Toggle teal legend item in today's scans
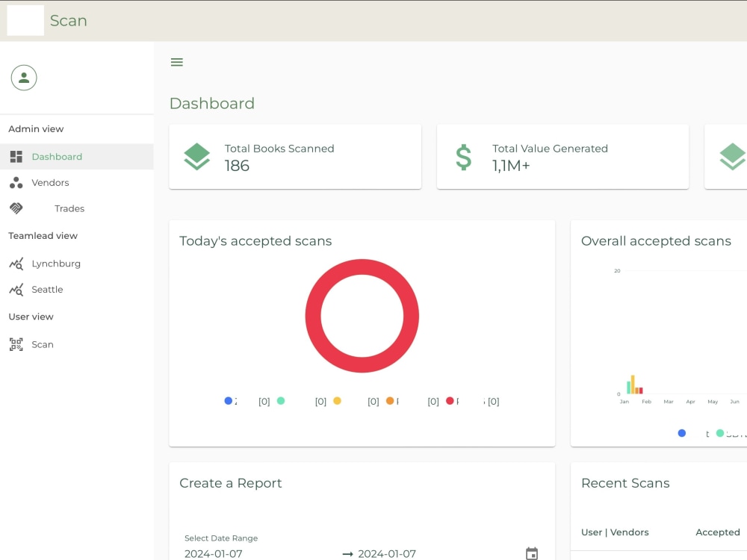The height and width of the screenshot is (560, 747). point(281,401)
